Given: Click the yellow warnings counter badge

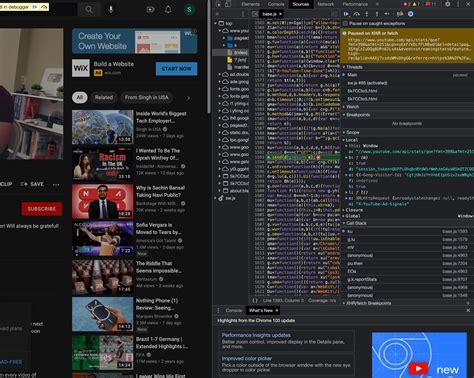Looking at the screenshot, I should [x=416, y=4].
